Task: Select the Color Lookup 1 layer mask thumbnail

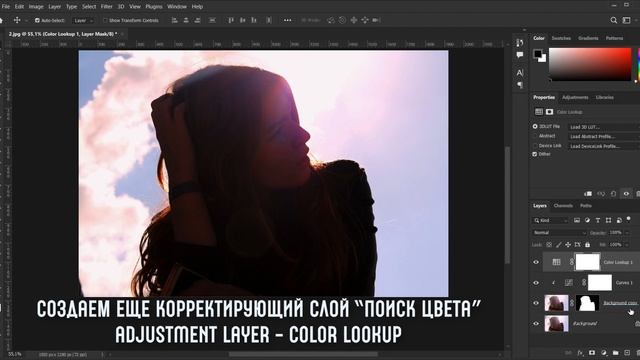Action: (587, 262)
